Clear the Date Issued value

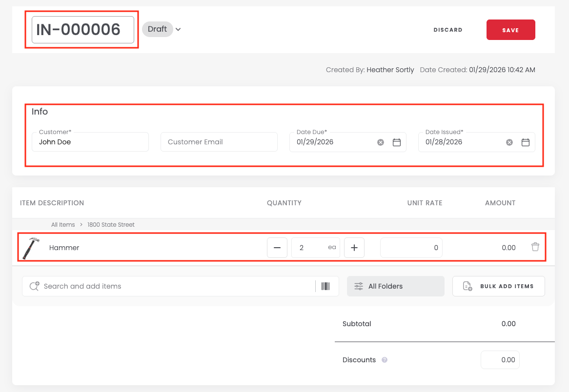[x=509, y=142]
